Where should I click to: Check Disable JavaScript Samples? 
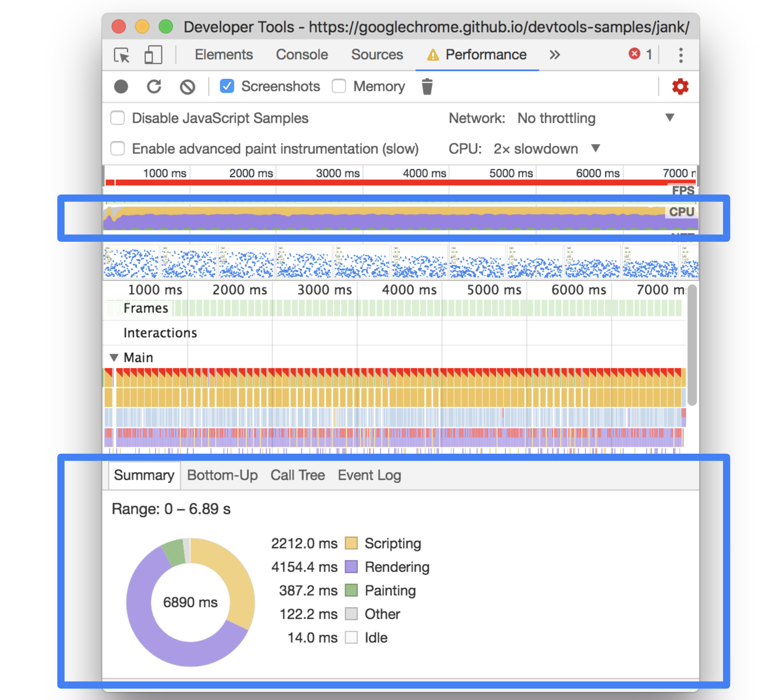click(118, 118)
